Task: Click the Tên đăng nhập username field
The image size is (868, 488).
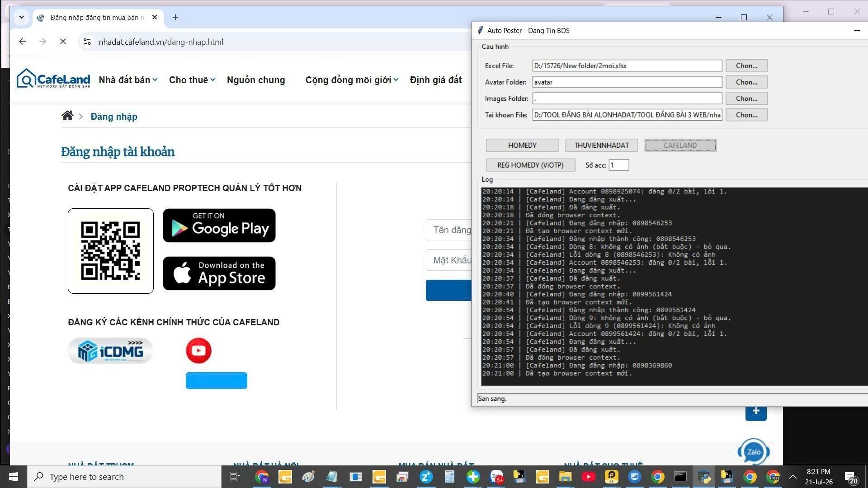Action: (x=448, y=230)
